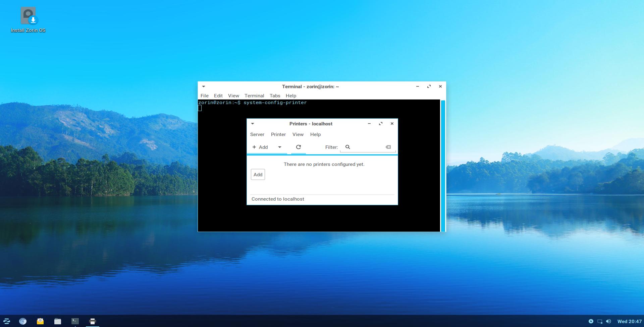Image resolution: width=644 pixels, height=327 pixels.
Task: Click Add button below no printers message
Action: coord(258,175)
